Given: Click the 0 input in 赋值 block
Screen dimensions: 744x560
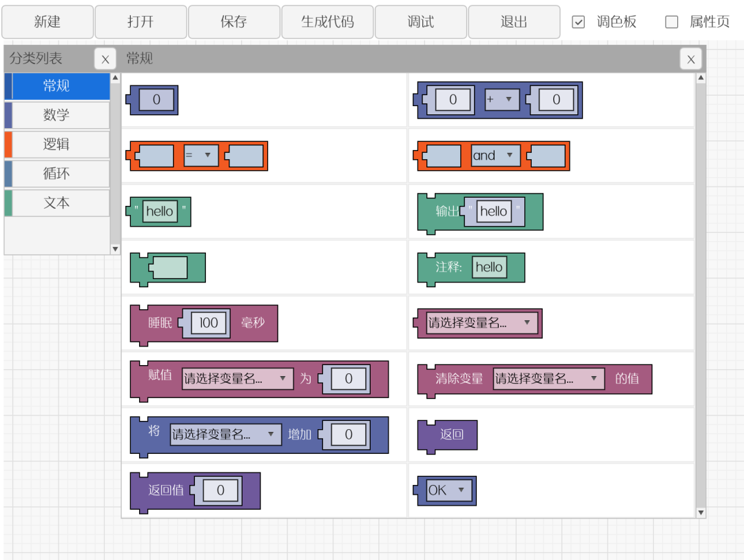Looking at the screenshot, I should click(x=348, y=379).
